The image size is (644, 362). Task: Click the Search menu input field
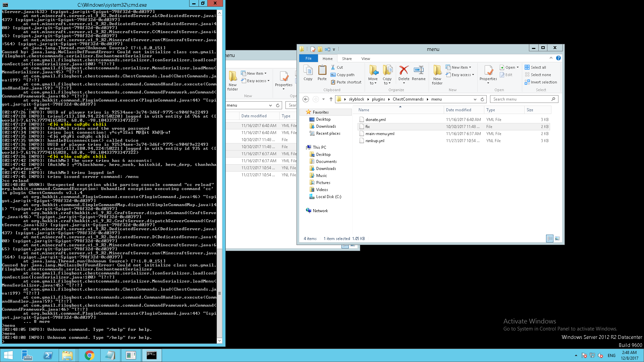(521, 99)
